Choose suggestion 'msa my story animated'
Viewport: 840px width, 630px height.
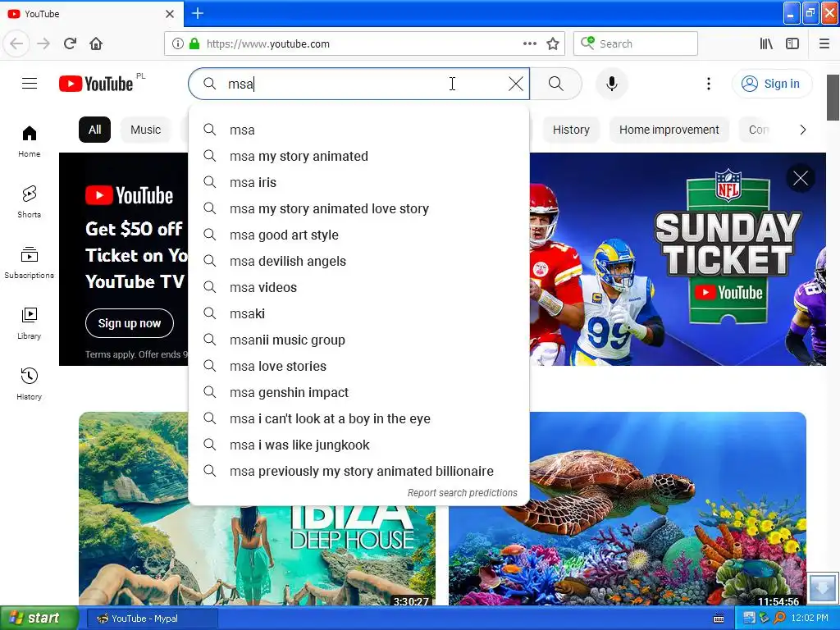(359, 156)
